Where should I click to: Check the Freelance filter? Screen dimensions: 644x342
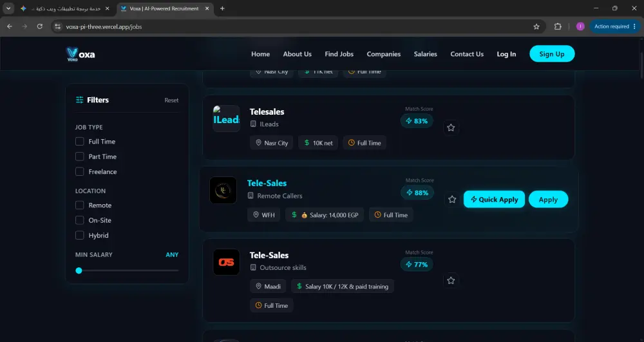point(80,171)
